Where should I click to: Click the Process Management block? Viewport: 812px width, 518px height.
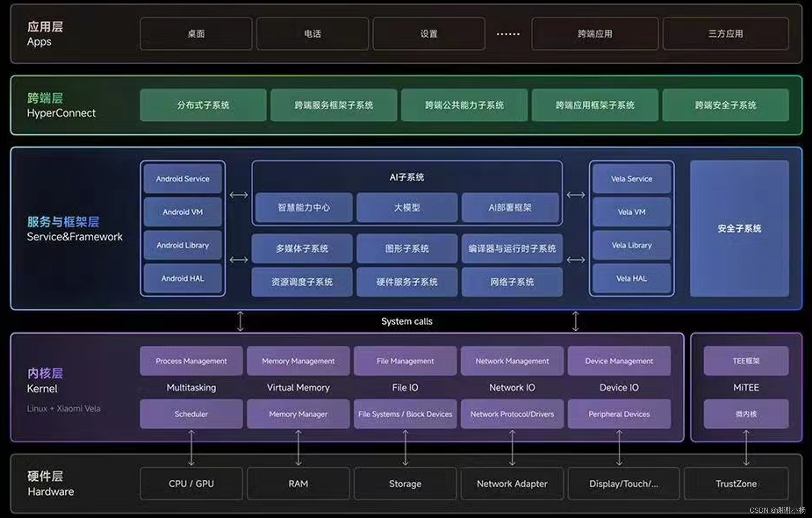(191, 361)
